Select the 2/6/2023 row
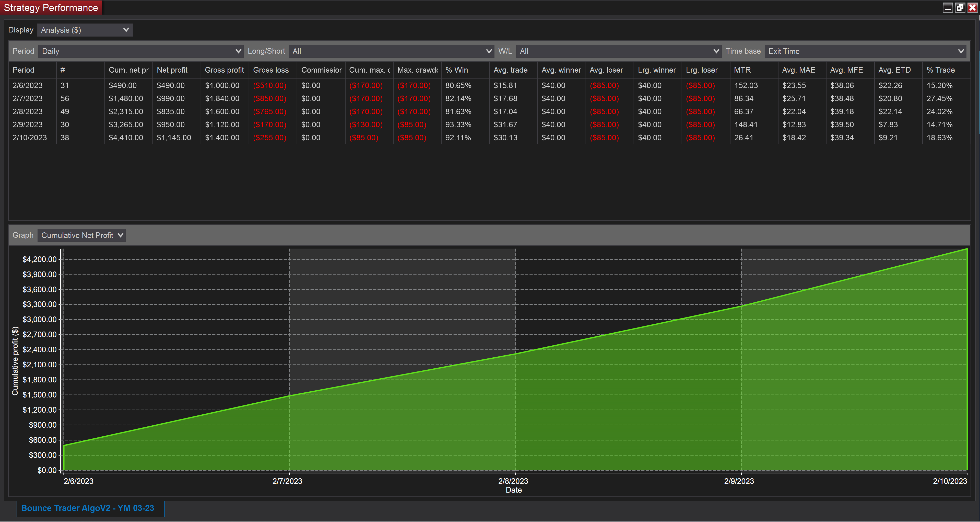The image size is (980, 522). (28, 86)
